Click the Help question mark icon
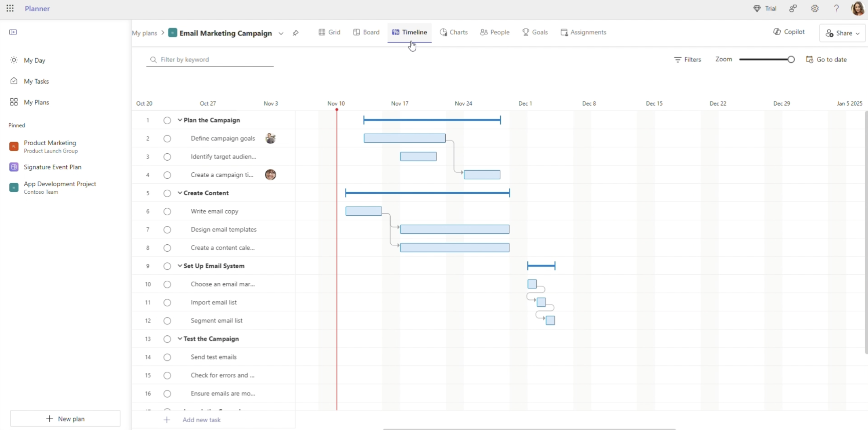This screenshot has width=868, height=430. click(836, 8)
